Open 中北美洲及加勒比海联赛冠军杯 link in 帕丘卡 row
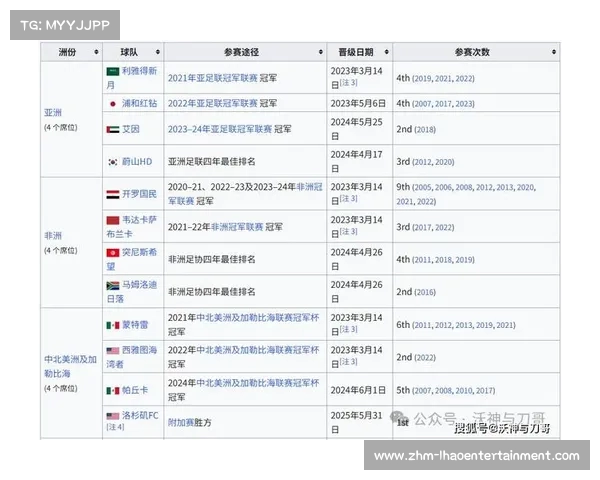 [x=258, y=383]
